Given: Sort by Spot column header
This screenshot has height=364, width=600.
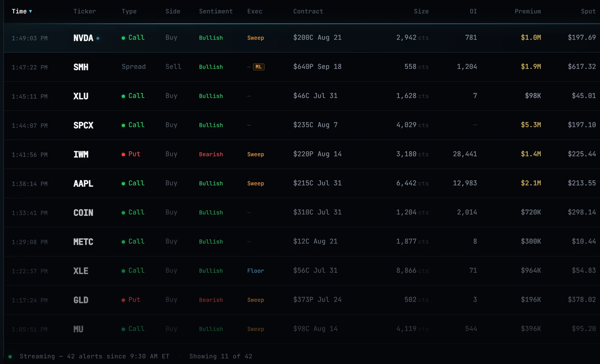Looking at the screenshot, I should 588,11.
